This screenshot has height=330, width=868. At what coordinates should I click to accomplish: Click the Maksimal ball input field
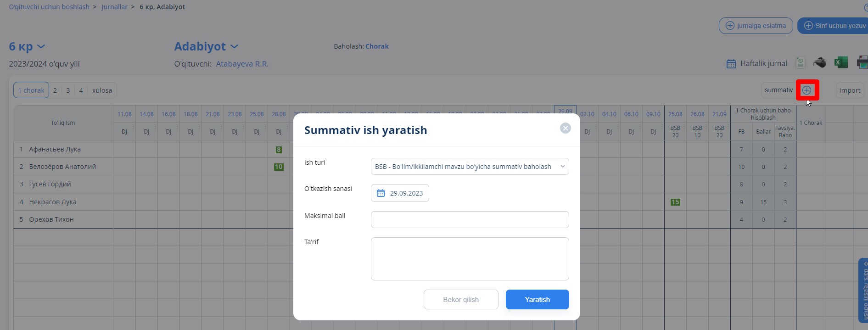coord(470,219)
